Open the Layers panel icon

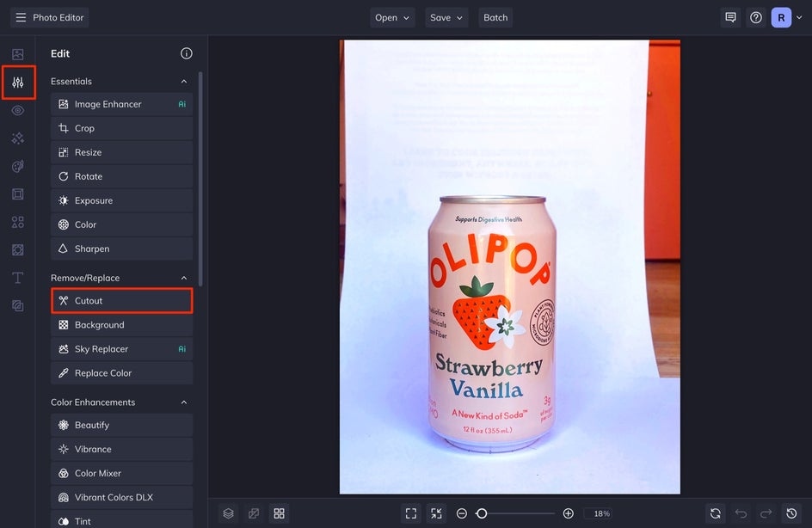click(229, 513)
